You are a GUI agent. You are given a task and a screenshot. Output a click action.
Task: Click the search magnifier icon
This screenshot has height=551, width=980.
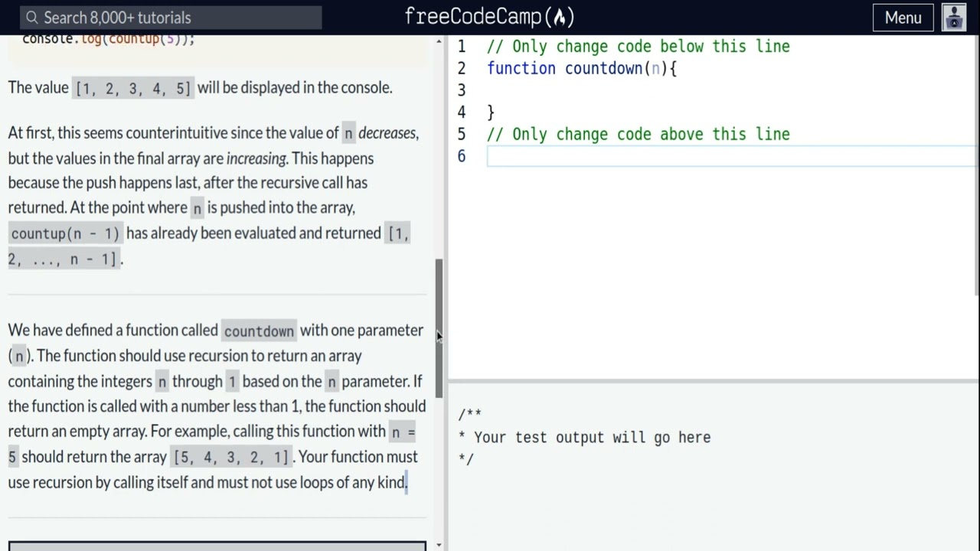(31, 18)
